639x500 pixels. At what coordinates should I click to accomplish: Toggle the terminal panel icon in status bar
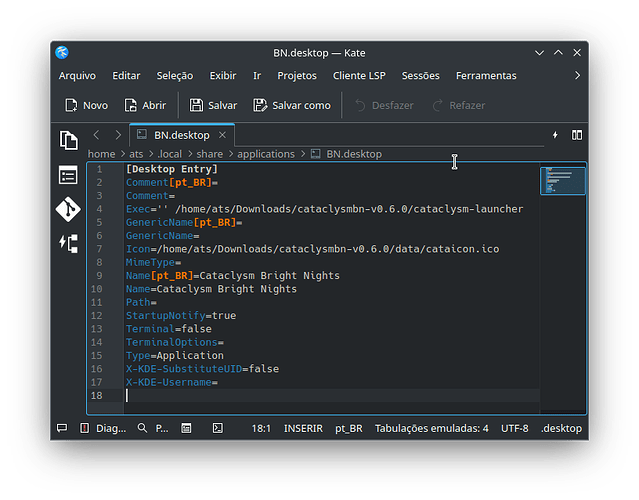218,428
